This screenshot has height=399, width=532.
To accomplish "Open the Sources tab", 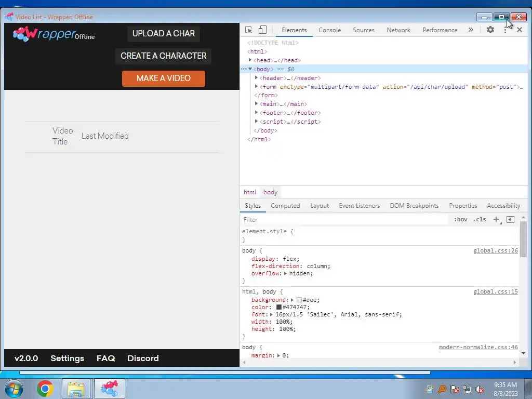I will click(x=363, y=30).
